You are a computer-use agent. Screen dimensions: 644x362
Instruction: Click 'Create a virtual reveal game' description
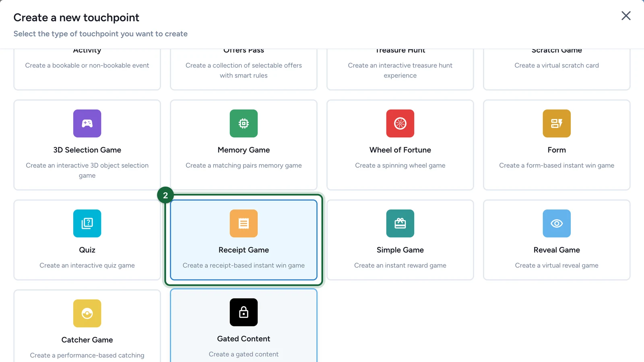(557, 265)
